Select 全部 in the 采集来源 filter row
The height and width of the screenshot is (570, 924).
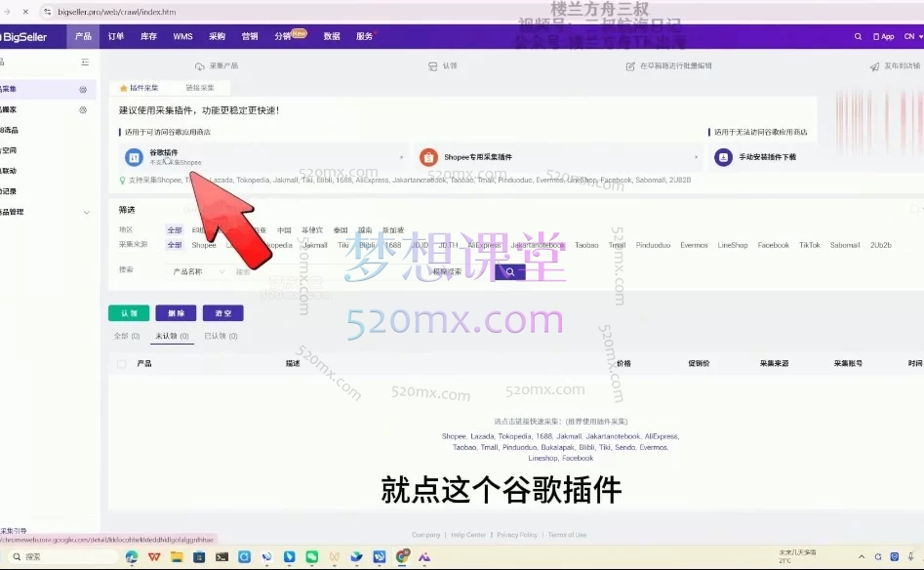coord(175,245)
